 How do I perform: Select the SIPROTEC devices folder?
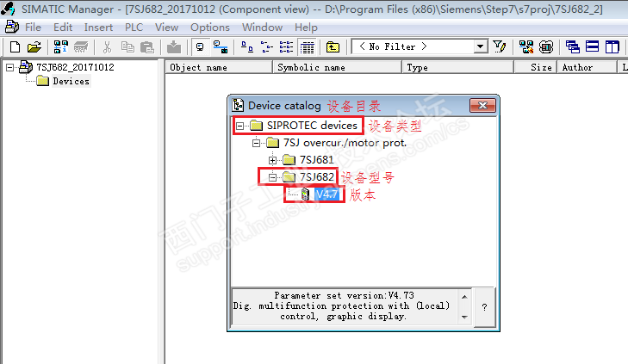(312, 126)
